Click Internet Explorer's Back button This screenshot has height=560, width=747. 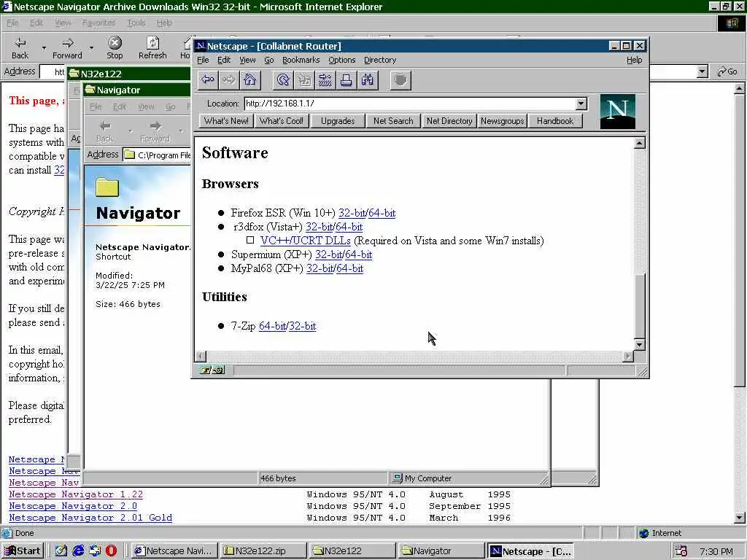pyautogui.click(x=20, y=48)
